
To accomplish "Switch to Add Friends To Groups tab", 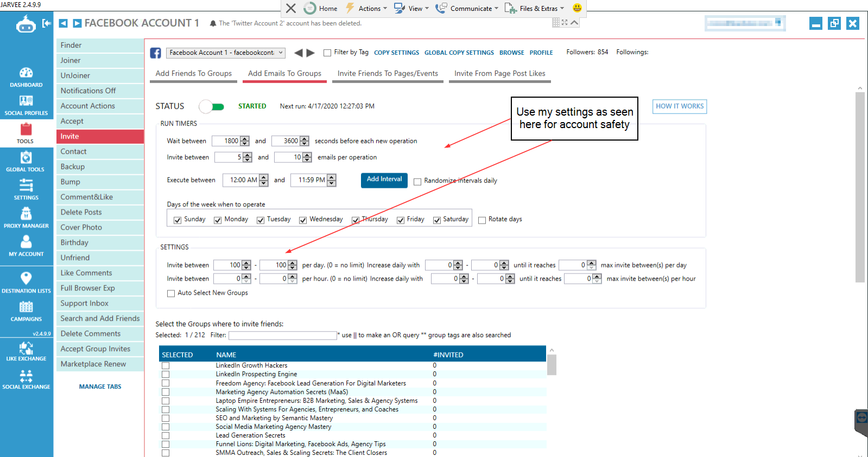I will (x=194, y=74).
